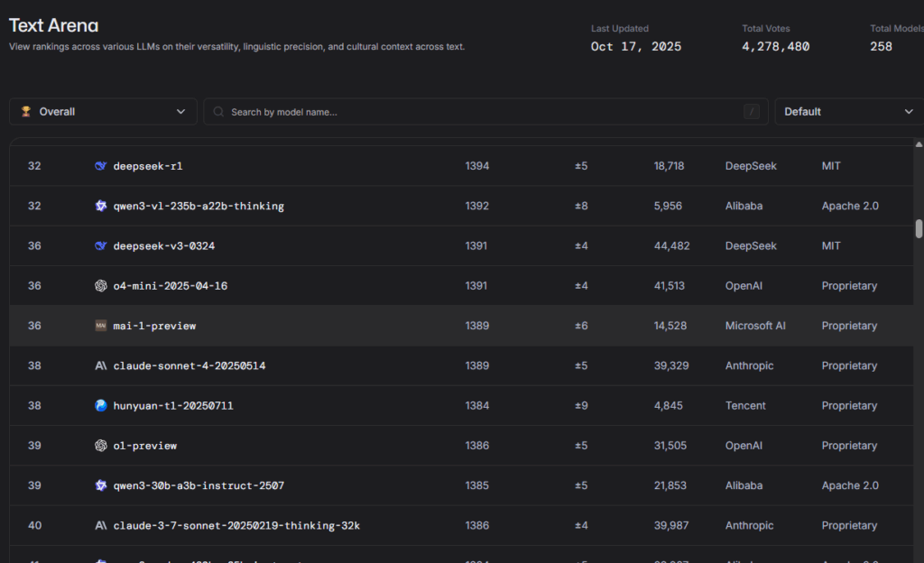The image size is (924, 563).
Task: Click the magnifier icon in the search bar
Action: 218,112
